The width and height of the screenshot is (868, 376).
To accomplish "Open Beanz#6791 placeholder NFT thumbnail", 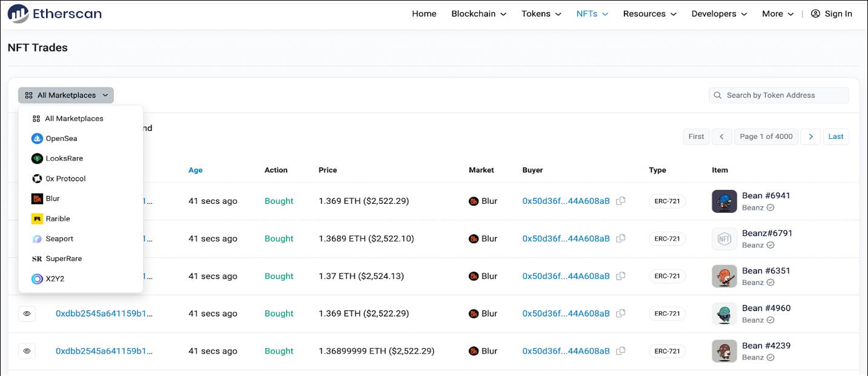I will 724,239.
